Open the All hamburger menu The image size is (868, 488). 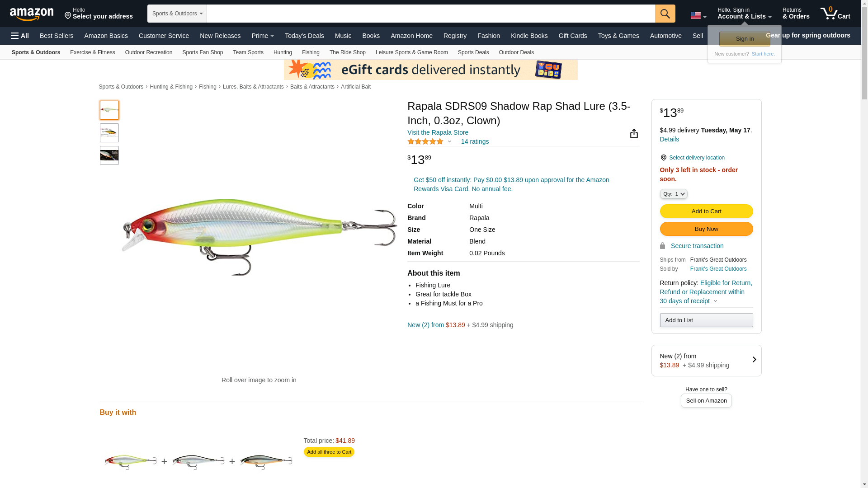pos(20,36)
